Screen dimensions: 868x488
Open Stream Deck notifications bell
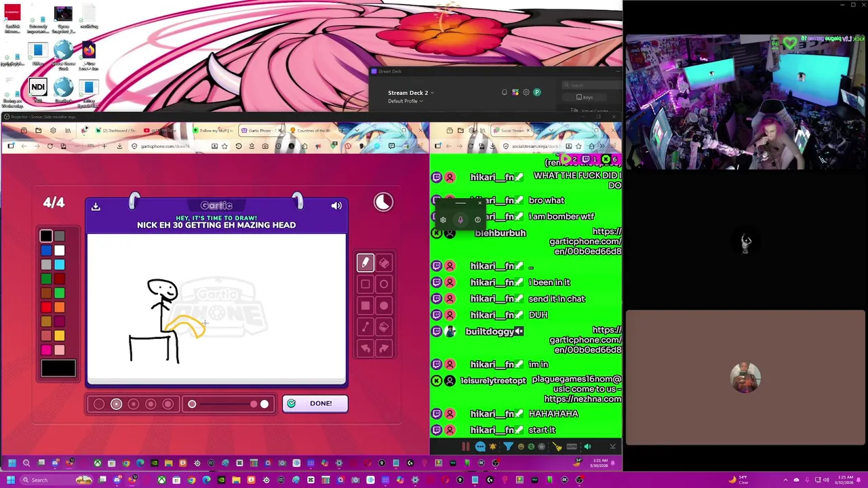(x=504, y=92)
